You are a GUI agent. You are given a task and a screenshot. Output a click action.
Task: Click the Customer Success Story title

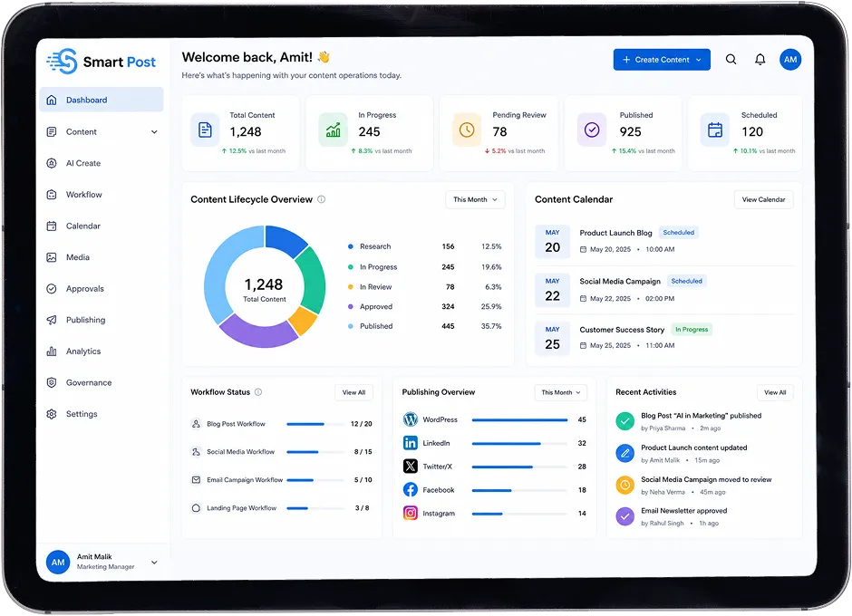tap(622, 330)
